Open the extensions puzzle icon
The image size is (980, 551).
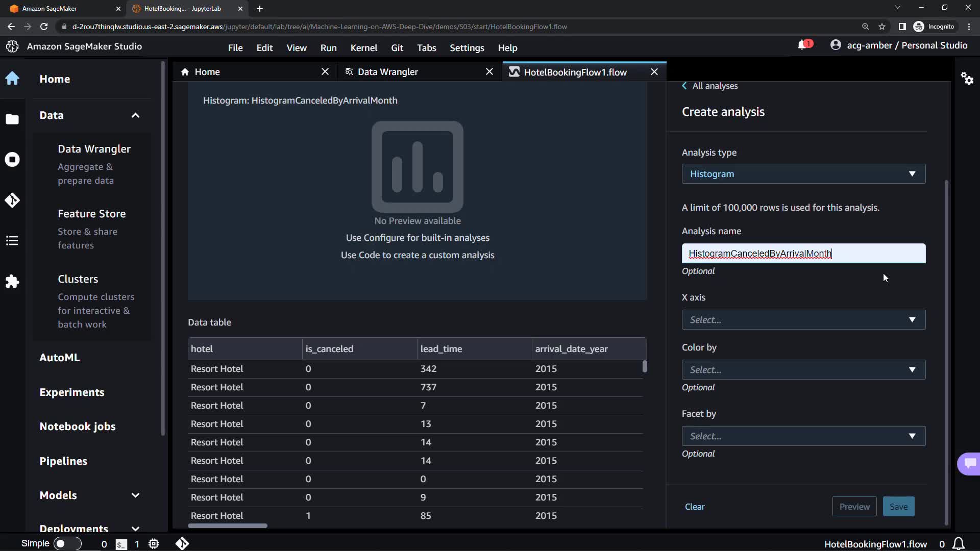[12, 282]
